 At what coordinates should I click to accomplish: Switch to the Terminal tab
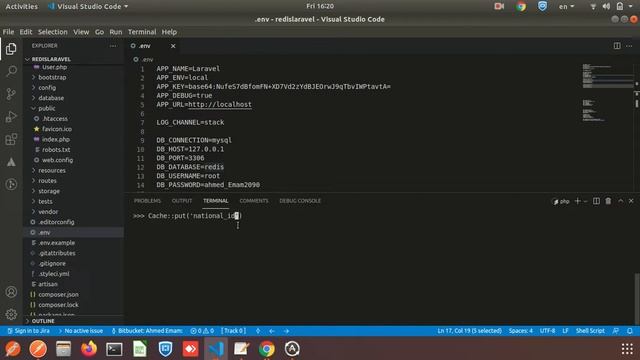[x=216, y=201]
